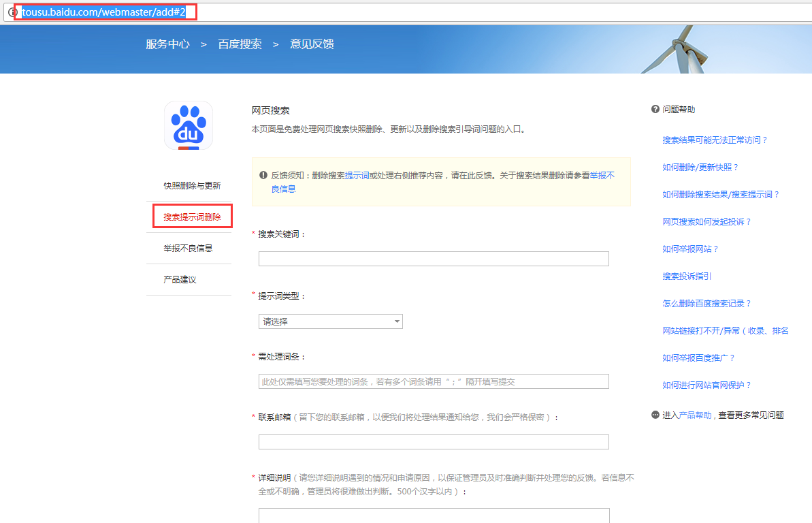Image resolution: width=812 pixels, height=523 pixels.
Task: Open help link 怎么删除百度搜索记录？
Action: tap(707, 303)
